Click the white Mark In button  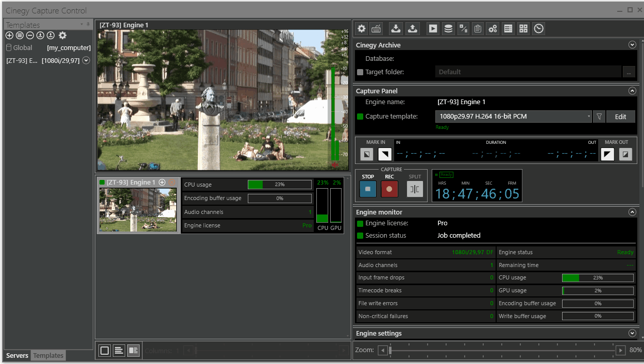pyautogui.click(x=384, y=154)
